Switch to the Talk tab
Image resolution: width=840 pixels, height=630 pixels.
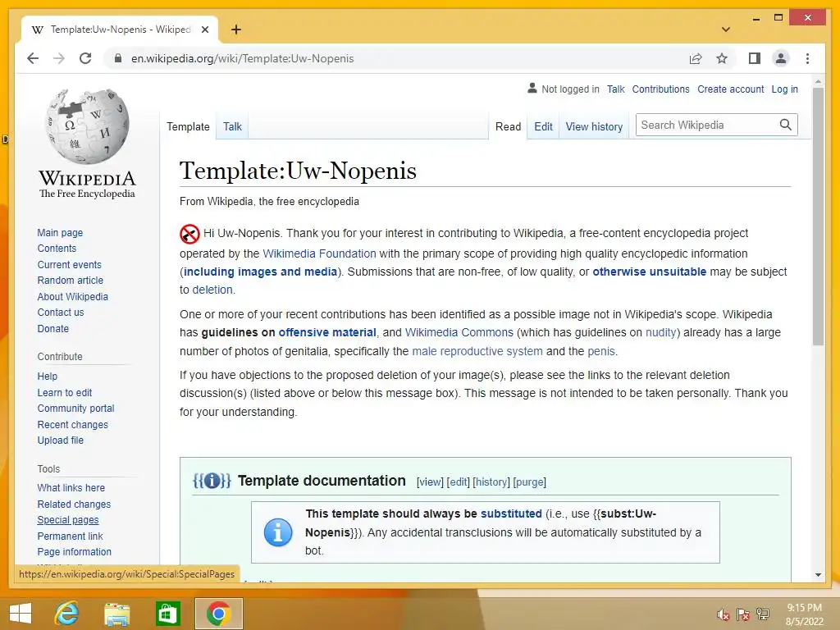point(232,127)
